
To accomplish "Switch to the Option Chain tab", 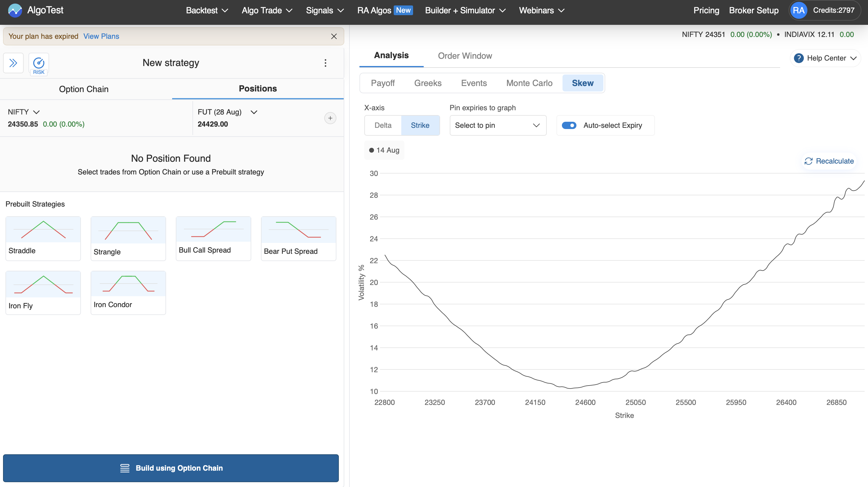I will click(x=84, y=89).
